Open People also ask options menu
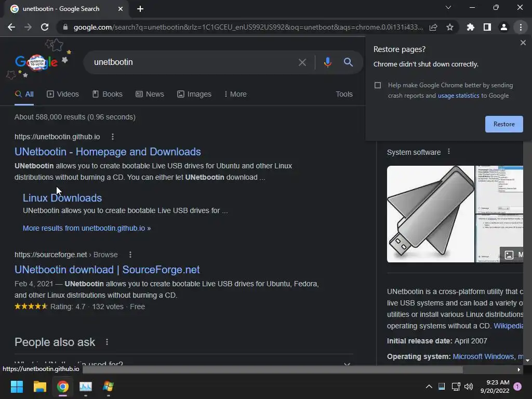This screenshot has width=532, height=399. tap(107, 342)
